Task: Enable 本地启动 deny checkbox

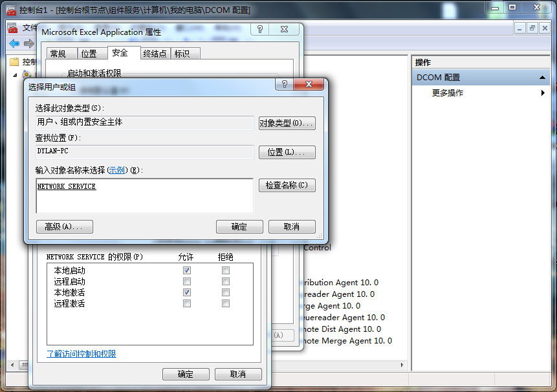Action: (x=226, y=270)
